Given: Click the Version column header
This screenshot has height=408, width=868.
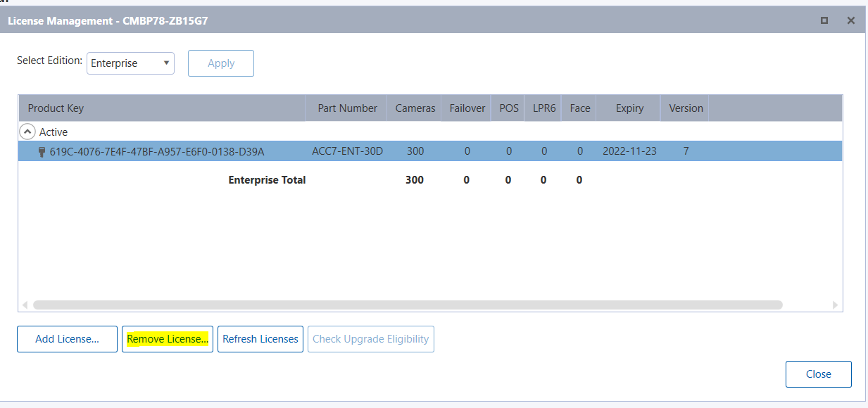Looking at the screenshot, I should pos(684,108).
